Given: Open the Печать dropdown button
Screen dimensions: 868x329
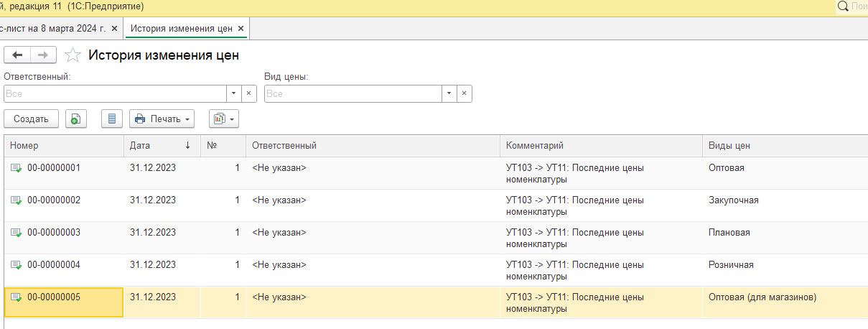Looking at the screenshot, I should click(162, 119).
